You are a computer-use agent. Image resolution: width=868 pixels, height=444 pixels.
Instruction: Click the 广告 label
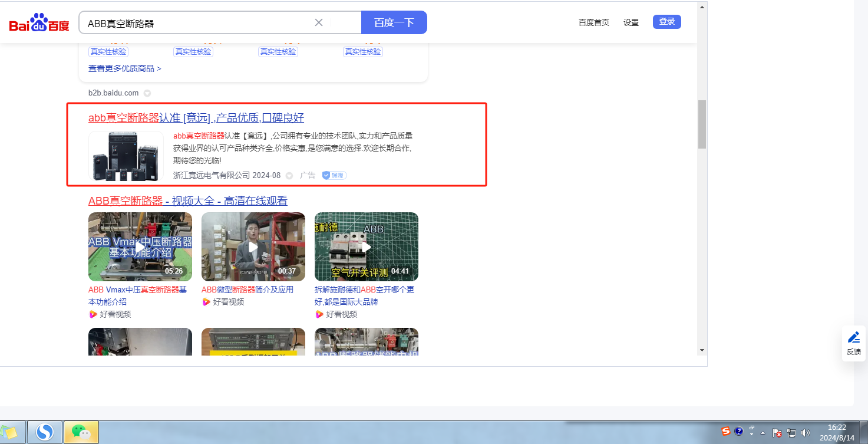point(308,175)
